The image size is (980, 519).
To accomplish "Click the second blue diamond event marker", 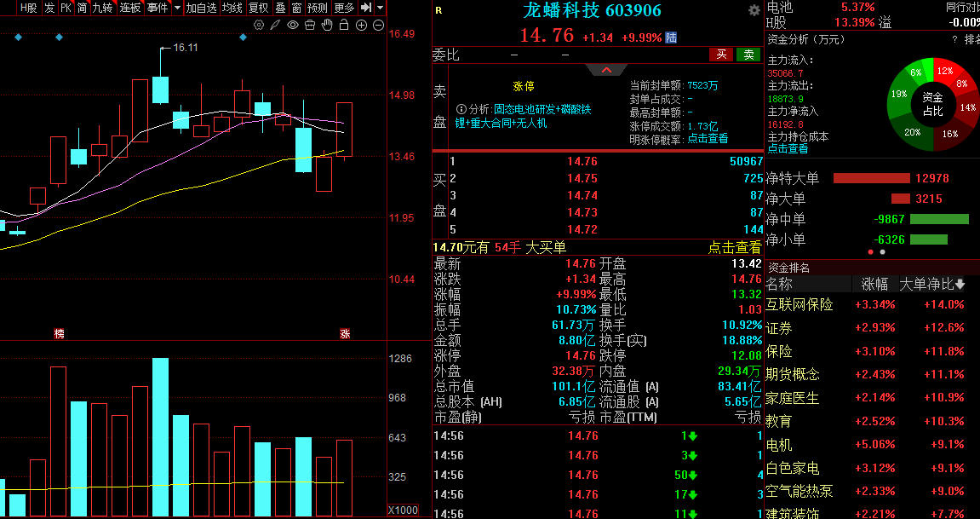I will 60,37.
